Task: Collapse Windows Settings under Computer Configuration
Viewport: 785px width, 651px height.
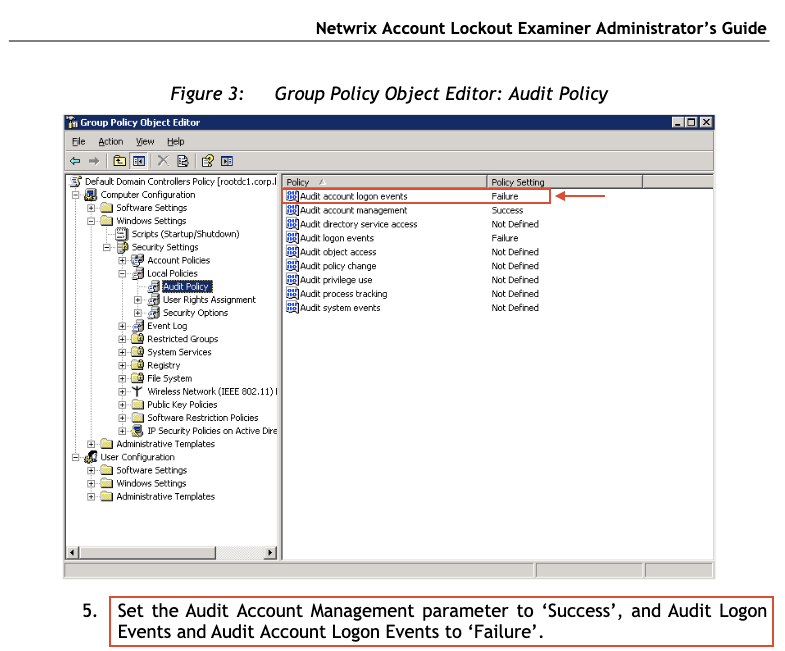Action: coord(91,221)
